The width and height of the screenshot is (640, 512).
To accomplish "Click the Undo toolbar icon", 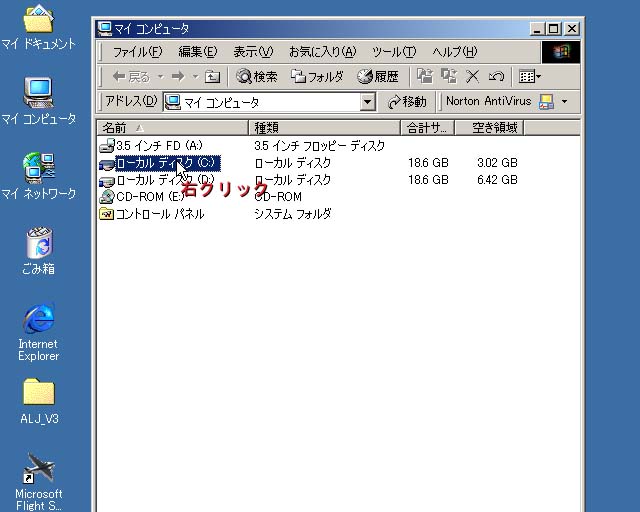I will tap(496, 76).
